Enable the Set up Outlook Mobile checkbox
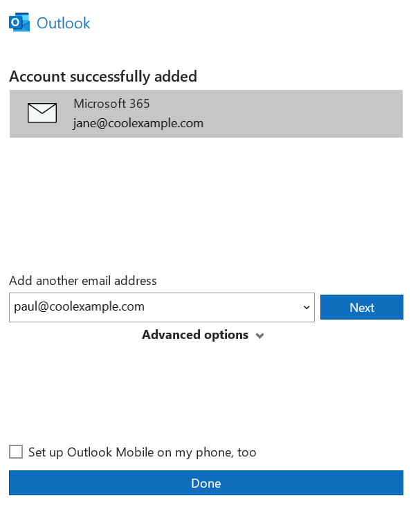The image size is (420, 507). (x=16, y=452)
